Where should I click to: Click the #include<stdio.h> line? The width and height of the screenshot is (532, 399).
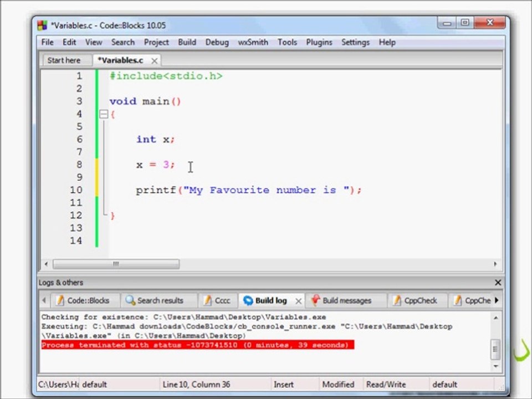(166, 76)
